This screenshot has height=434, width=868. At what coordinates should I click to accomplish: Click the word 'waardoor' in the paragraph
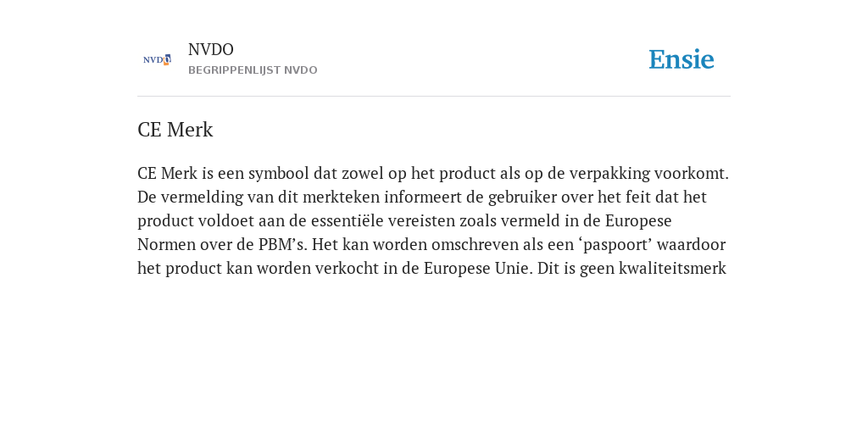click(x=692, y=245)
